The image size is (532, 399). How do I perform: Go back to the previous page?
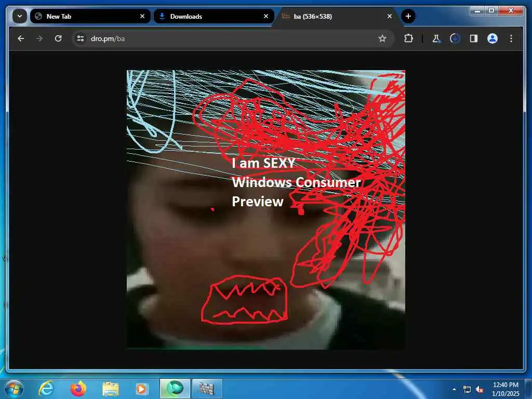pyautogui.click(x=21, y=38)
